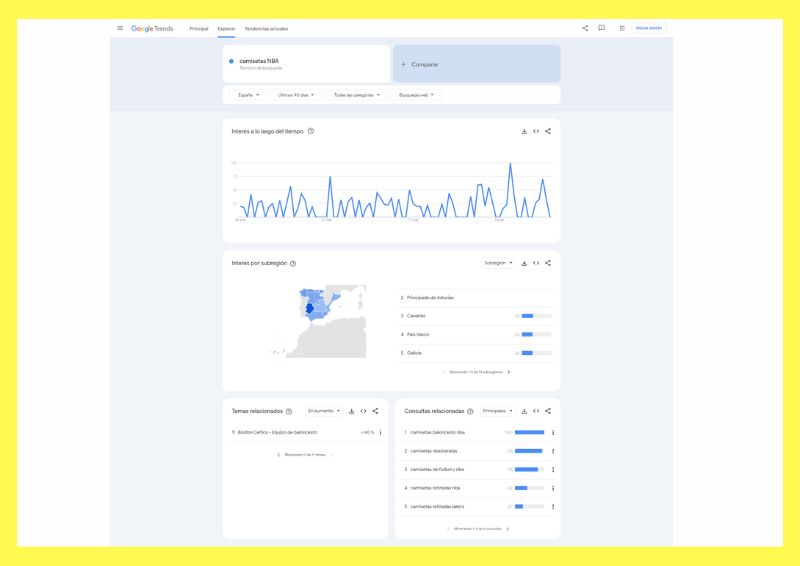
Task: Click the Comparar add-term box
Action: pyautogui.click(x=477, y=64)
